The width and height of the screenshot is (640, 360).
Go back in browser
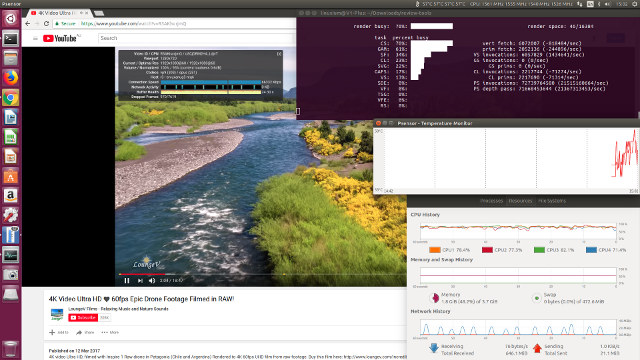27,24
